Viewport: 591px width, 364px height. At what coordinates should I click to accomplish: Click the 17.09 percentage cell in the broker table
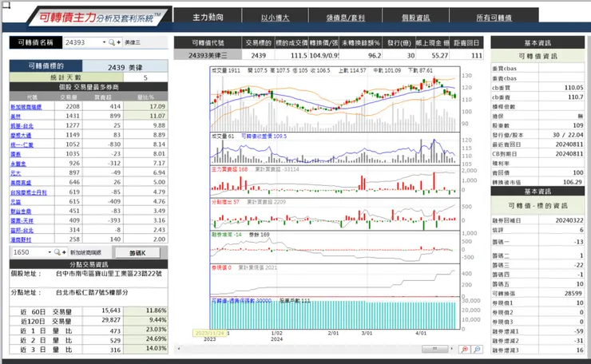coord(145,107)
